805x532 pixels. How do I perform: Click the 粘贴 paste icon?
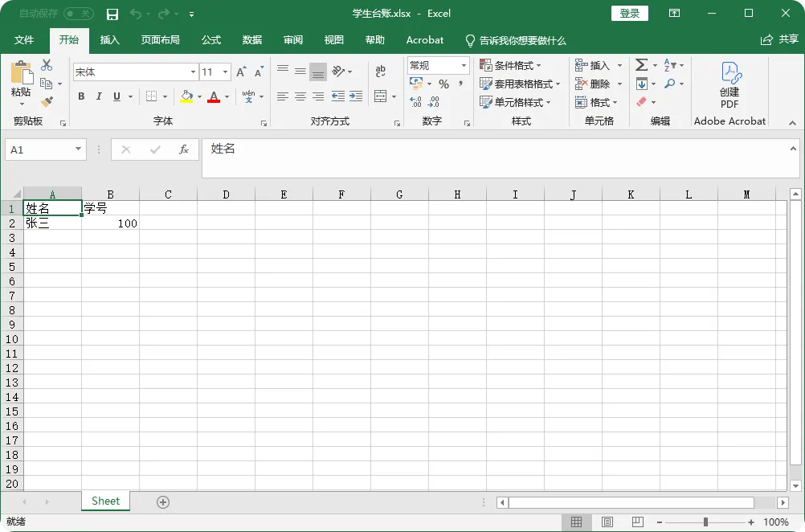click(21, 72)
